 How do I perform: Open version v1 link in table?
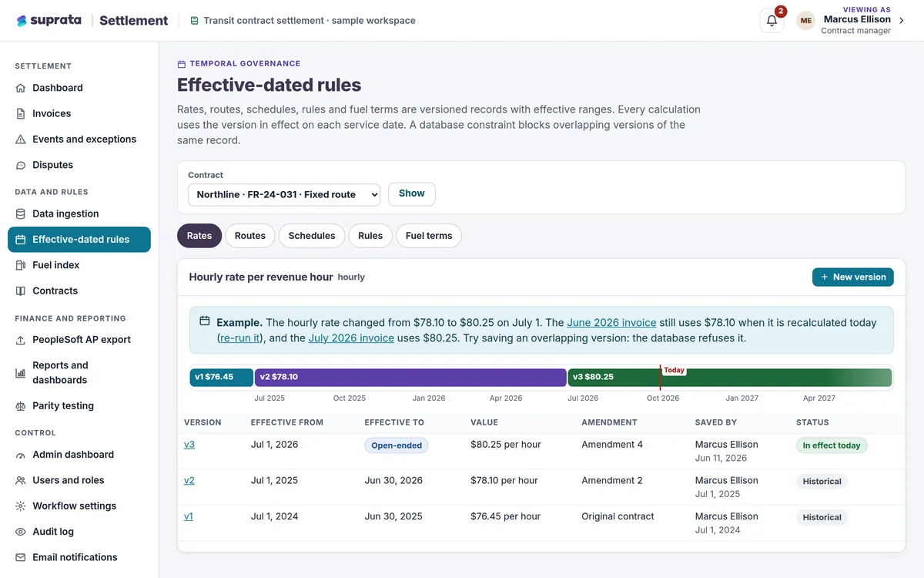[x=189, y=516]
